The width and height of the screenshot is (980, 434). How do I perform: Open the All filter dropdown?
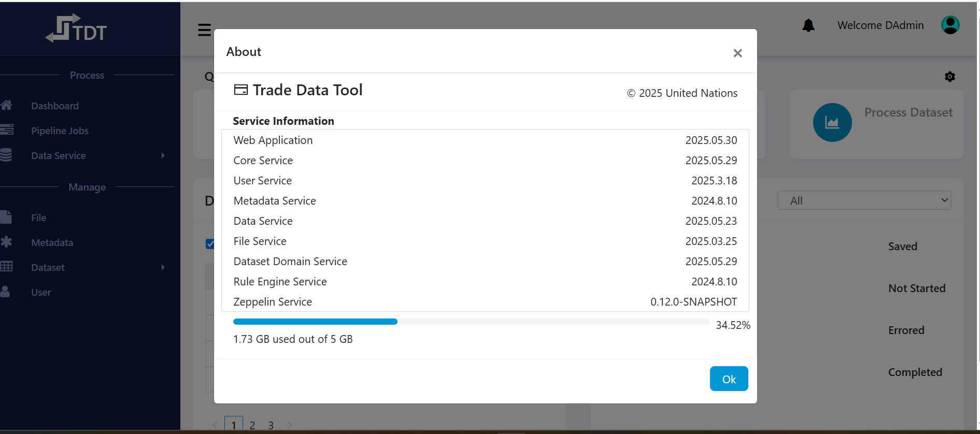pyautogui.click(x=864, y=200)
